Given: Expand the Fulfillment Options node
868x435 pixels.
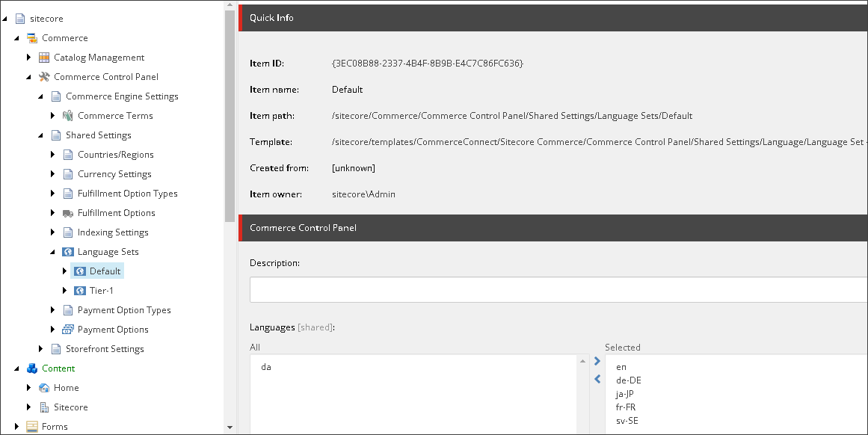Looking at the screenshot, I should tap(52, 213).
